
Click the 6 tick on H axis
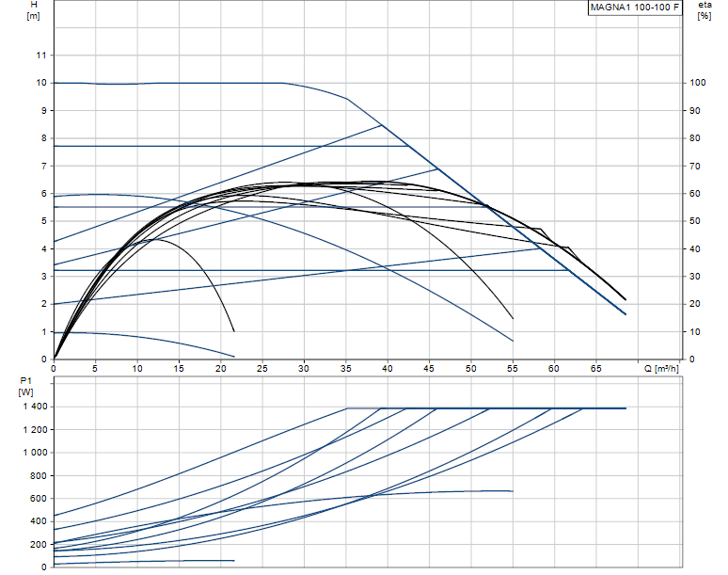pos(44,193)
